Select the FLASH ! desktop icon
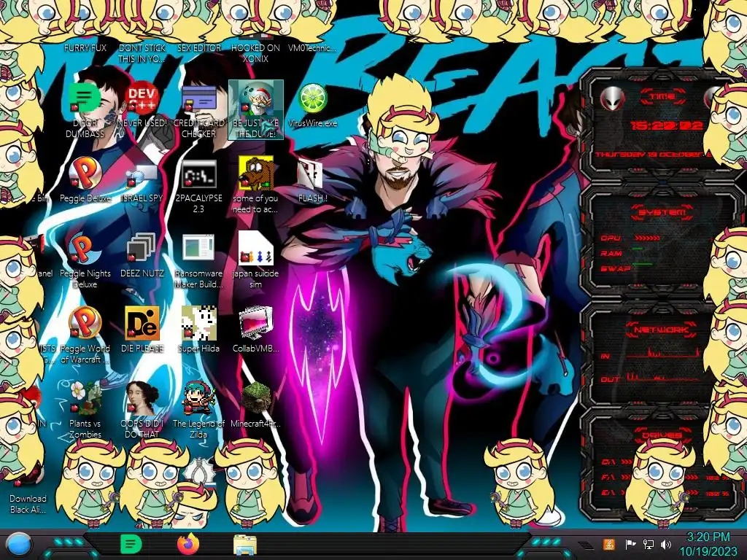 (x=311, y=174)
